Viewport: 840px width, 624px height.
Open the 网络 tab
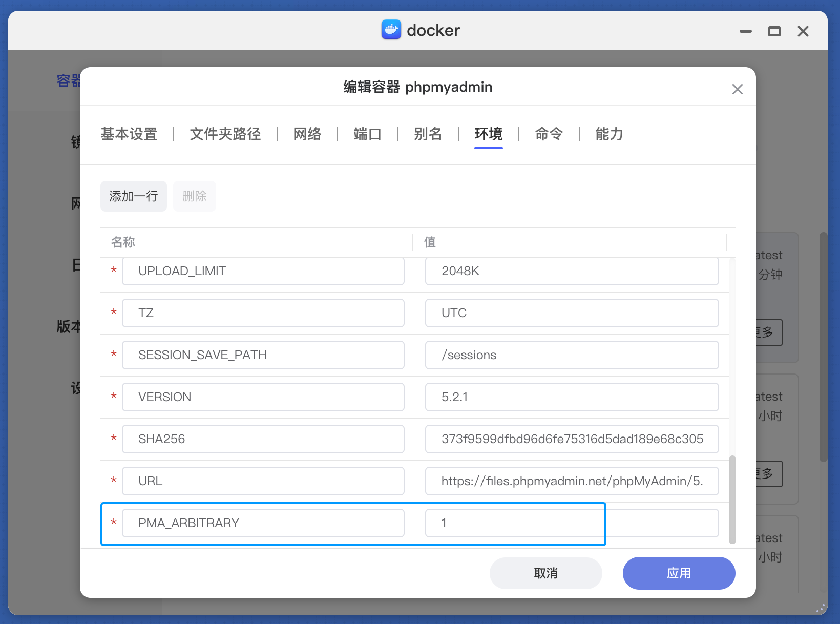pos(307,134)
